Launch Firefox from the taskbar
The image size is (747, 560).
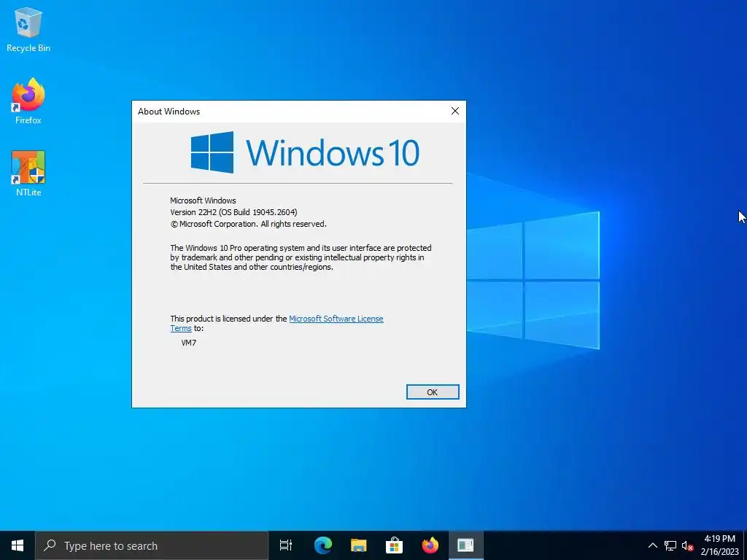(430, 545)
